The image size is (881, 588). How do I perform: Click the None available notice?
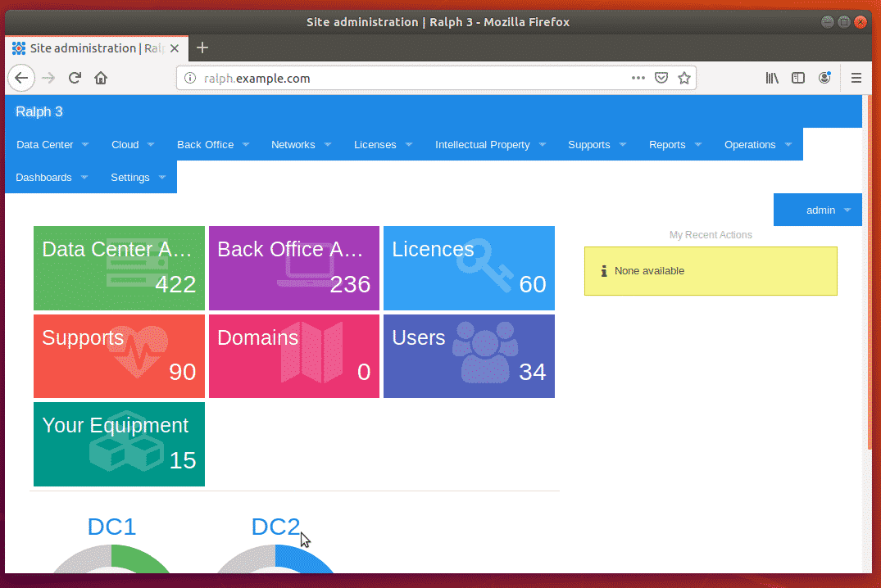pyautogui.click(x=711, y=271)
